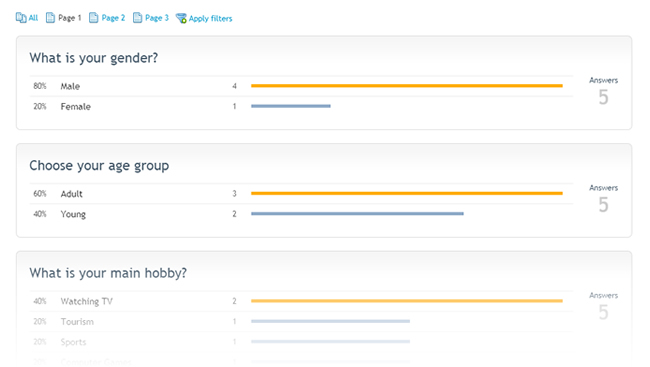The image size is (650, 367).
Task: Click the Page 1 document icon
Action: tap(50, 18)
